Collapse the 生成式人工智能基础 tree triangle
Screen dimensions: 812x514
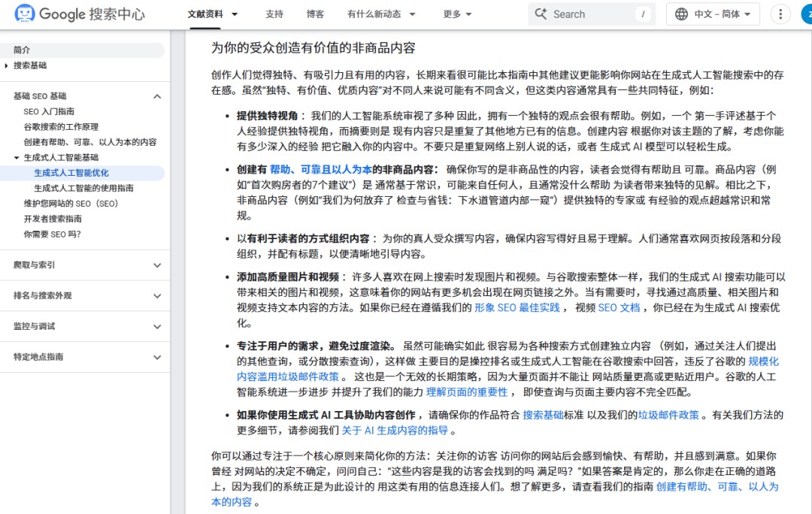pyautogui.click(x=17, y=157)
